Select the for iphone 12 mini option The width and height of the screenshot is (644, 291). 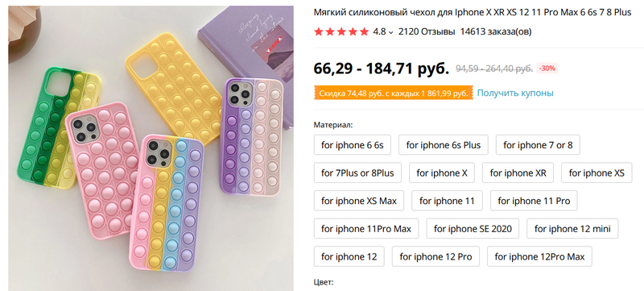(572, 229)
